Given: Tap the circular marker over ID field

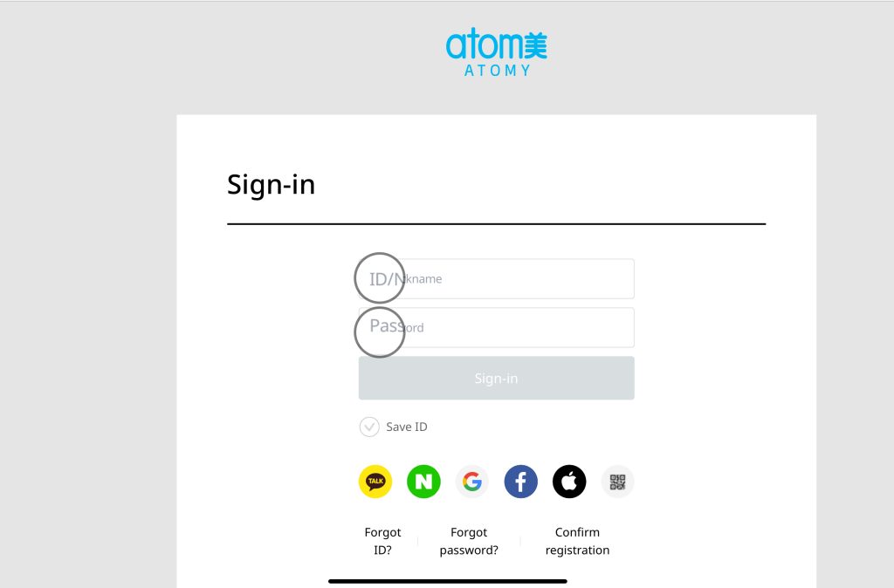Looking at the screenshot, I should (380, 278).
